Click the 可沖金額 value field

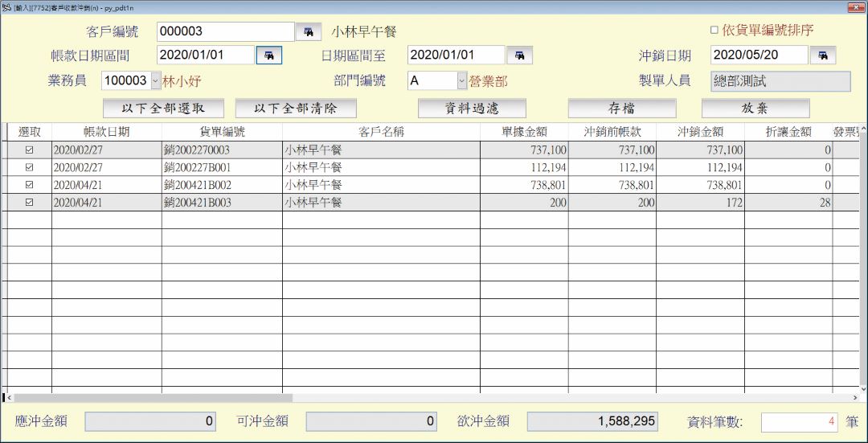(x=371, y=422)
